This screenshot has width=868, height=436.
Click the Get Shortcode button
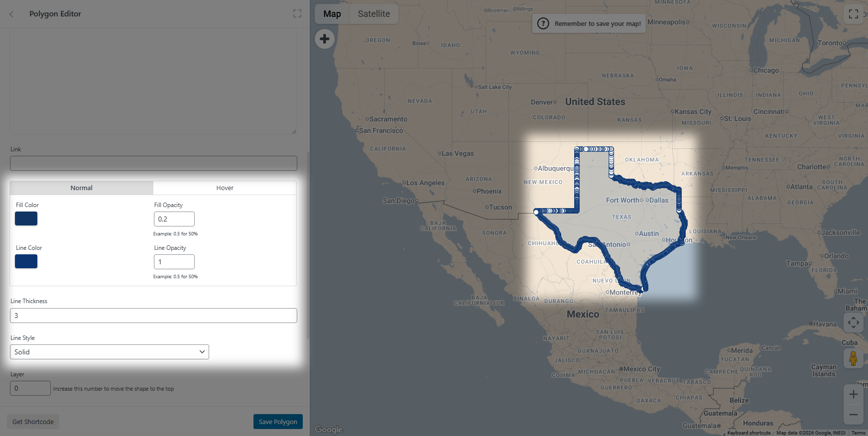[33, 422]
